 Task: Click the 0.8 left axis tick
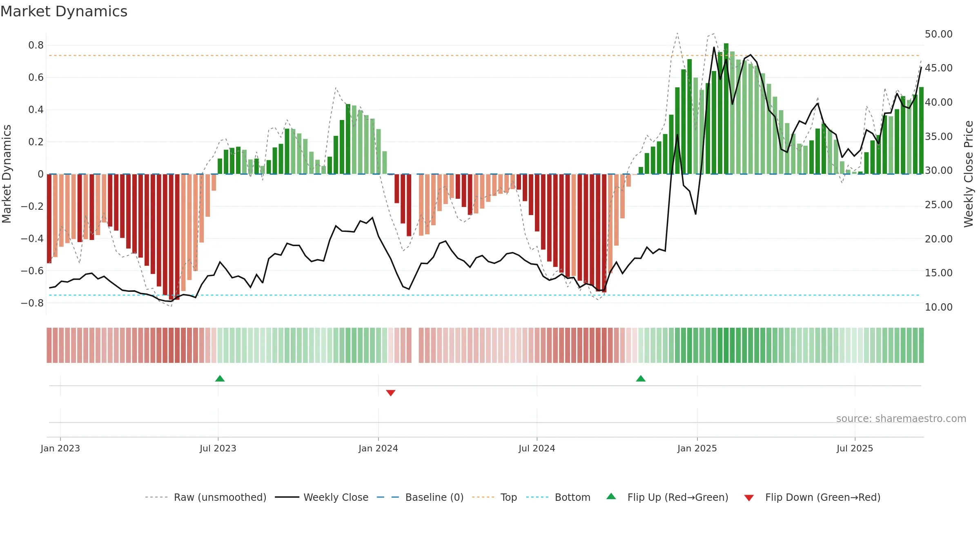(x=36, y=45)
